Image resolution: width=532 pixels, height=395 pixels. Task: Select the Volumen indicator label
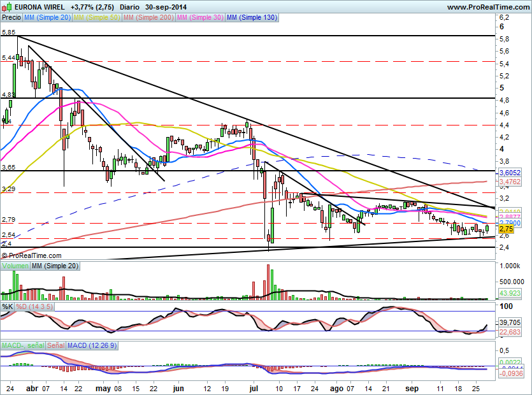[14, 265]
